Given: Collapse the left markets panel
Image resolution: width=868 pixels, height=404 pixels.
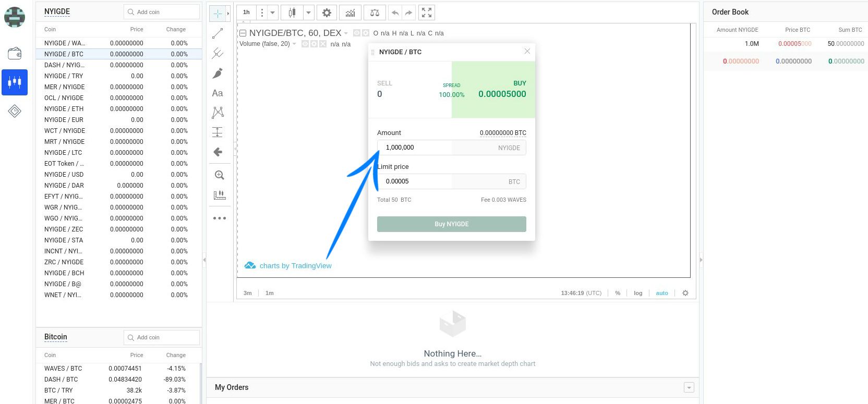Looking at the screenshot, I should [204, 260].
